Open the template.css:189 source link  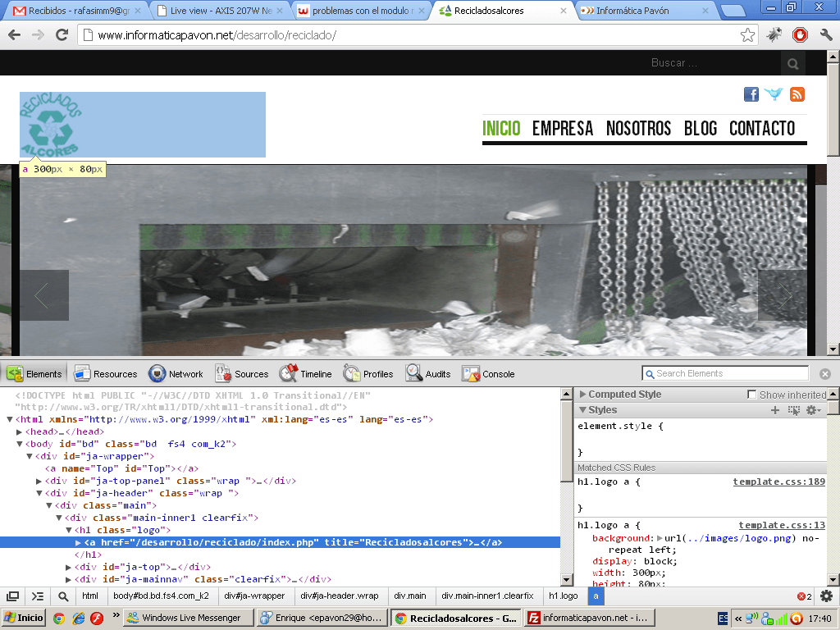[x=779, y=482]
